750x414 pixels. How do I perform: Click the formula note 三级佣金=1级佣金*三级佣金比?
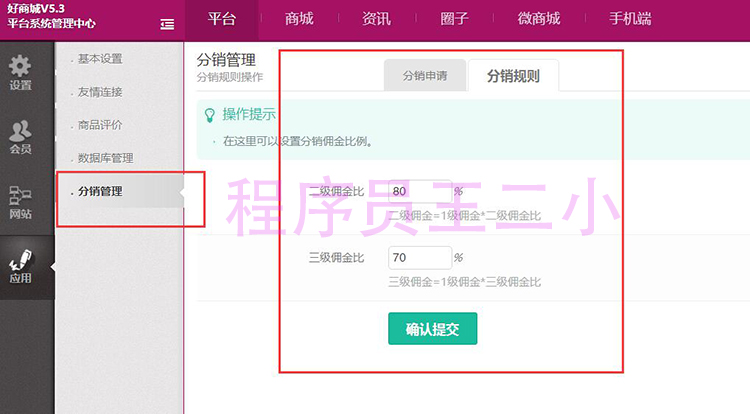click(464, 282)
